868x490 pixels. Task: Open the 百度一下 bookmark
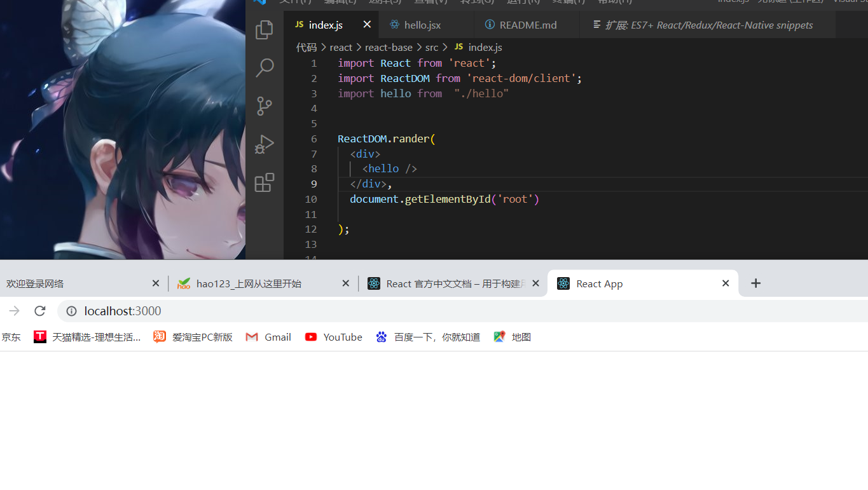(x=427, y=337)
